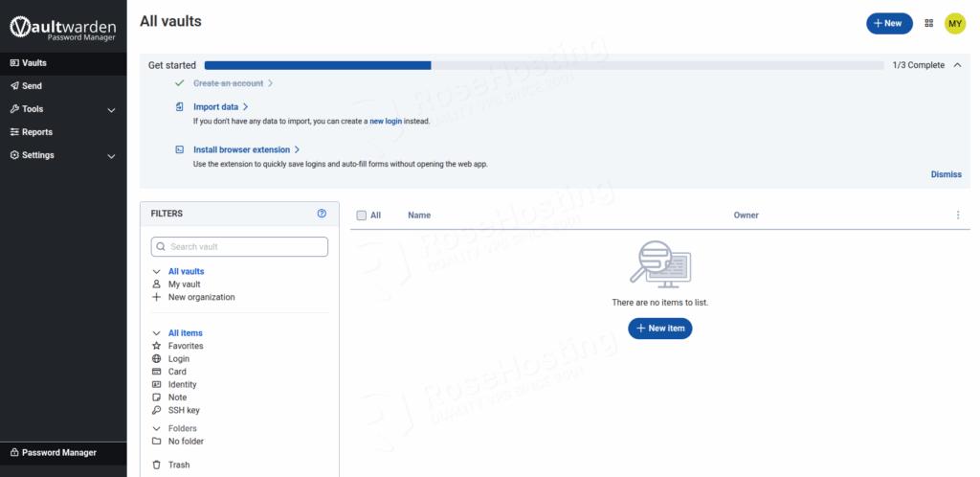This screenshot has height=477, width=980.
Task: Collapse the Get started panel
Action: click(957, 65)
